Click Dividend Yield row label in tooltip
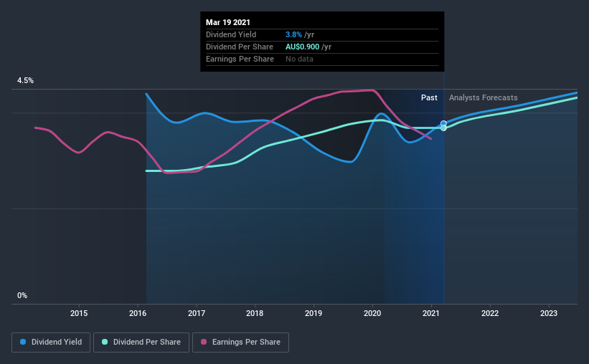589x364 pixels. 231,34
